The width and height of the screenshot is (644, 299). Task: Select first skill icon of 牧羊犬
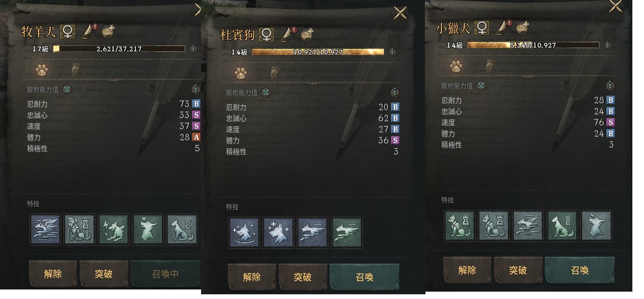point(45,229)
